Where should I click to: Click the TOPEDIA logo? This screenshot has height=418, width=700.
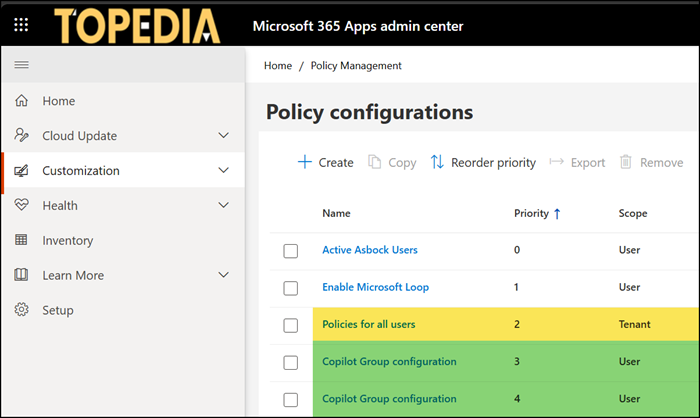point(137,26)
